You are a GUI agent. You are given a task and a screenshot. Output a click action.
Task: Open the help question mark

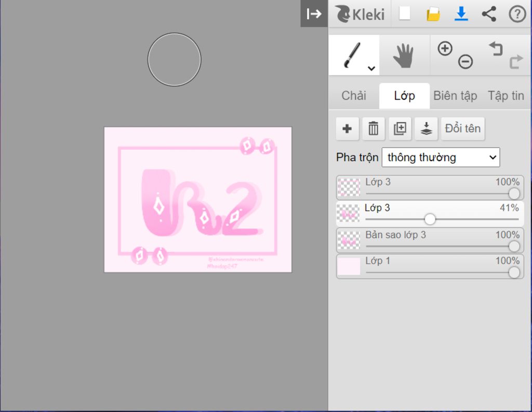click(x=517, y=14)
